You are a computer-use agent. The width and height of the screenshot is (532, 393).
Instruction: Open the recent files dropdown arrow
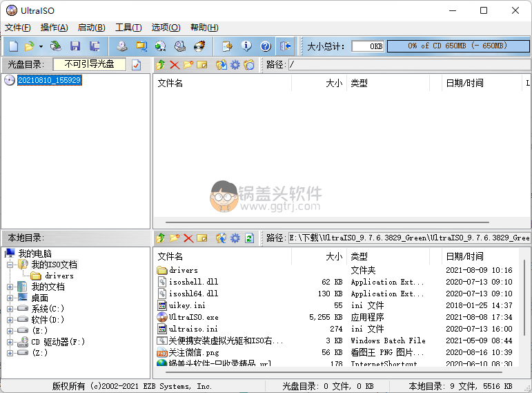[41, 46]
